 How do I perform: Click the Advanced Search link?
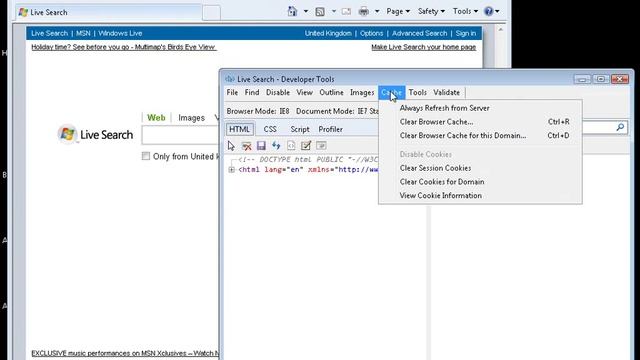(419, 33)
